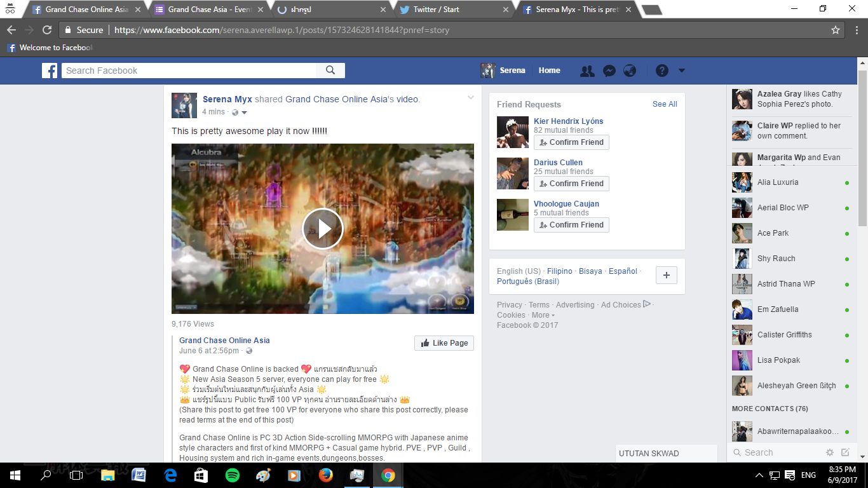Click See All friend requests
Screen dimensions: 868x488
[665, 104]
